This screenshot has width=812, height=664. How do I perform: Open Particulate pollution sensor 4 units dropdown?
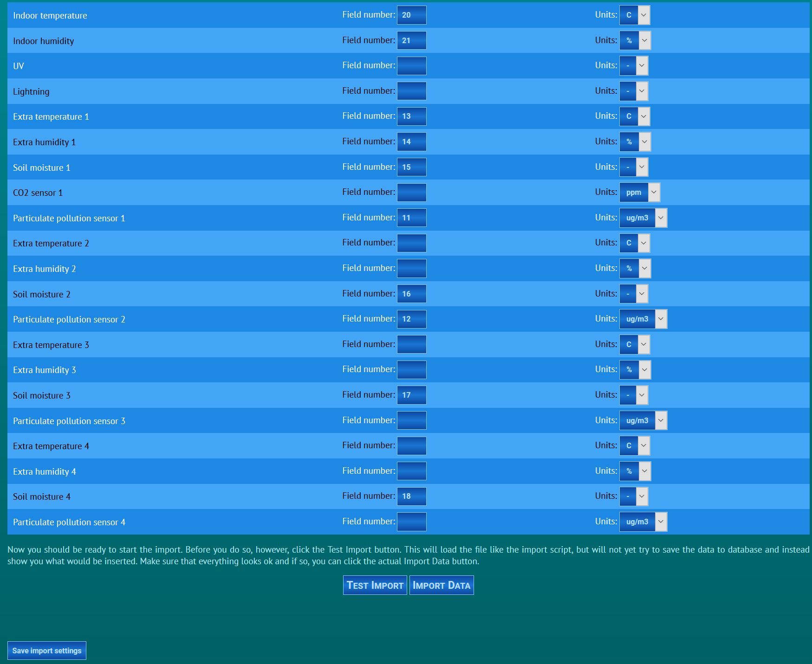click(643, 522)
